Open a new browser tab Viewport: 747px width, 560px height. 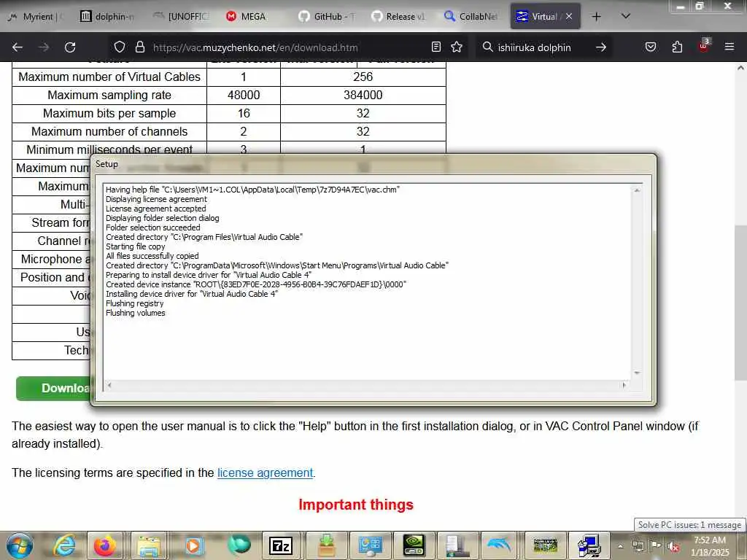[596, 17]
